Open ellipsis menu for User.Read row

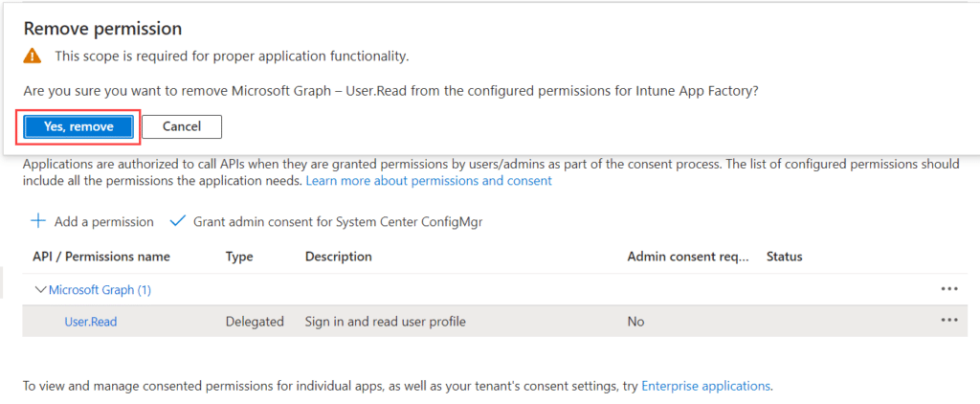tap(948, 320)
